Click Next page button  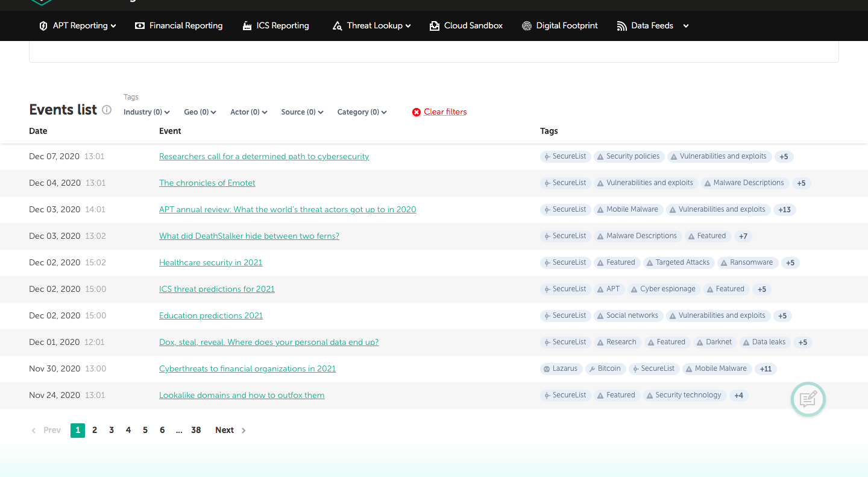230,431
